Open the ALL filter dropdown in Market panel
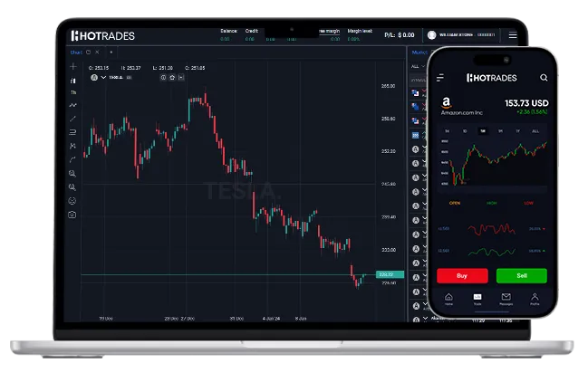 pos(418,66)
